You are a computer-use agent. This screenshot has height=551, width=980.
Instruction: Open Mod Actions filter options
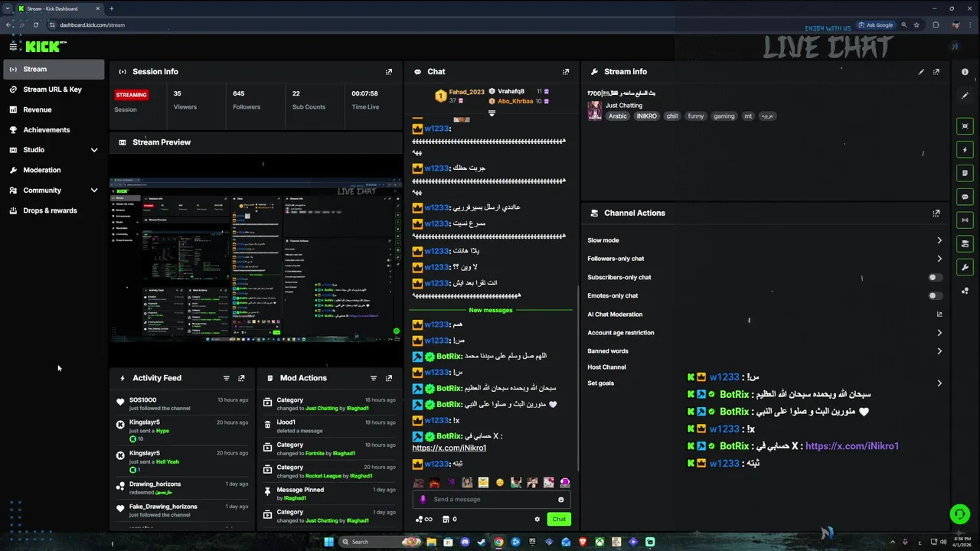tap(374, 378)
